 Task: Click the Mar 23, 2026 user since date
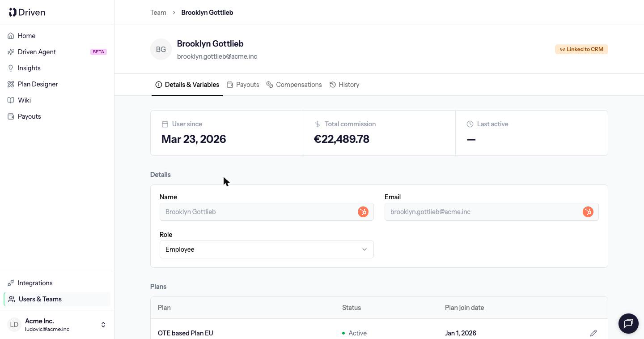(x=194, y=139)
